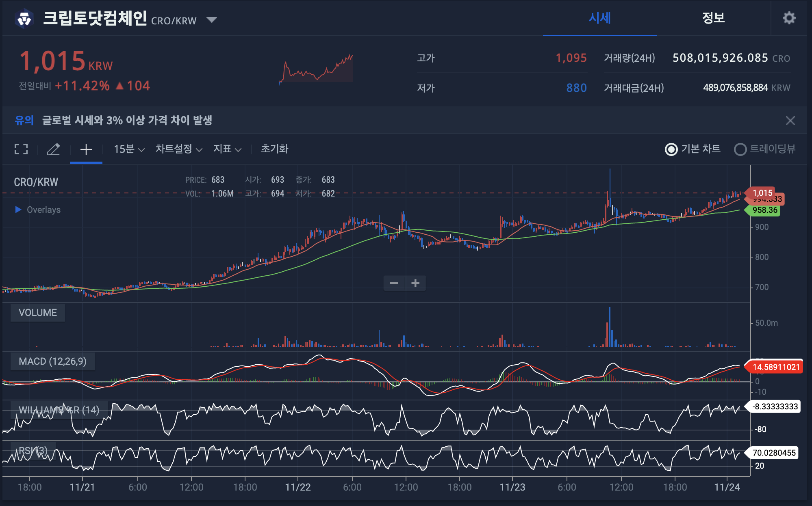Screen dimensions: 812x506
Task: Activate the crosshair plus tool
Action: [x=86, y=149]
